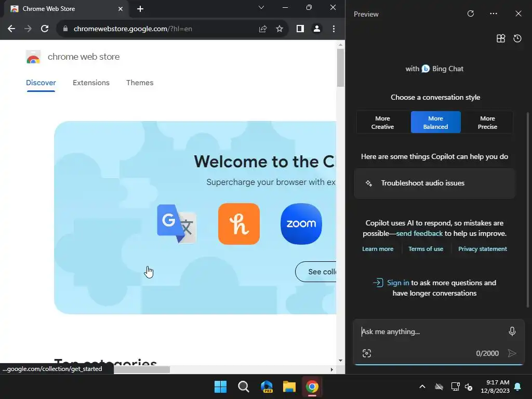
Task: Open the network status tray icon
Action: [455, 387]
